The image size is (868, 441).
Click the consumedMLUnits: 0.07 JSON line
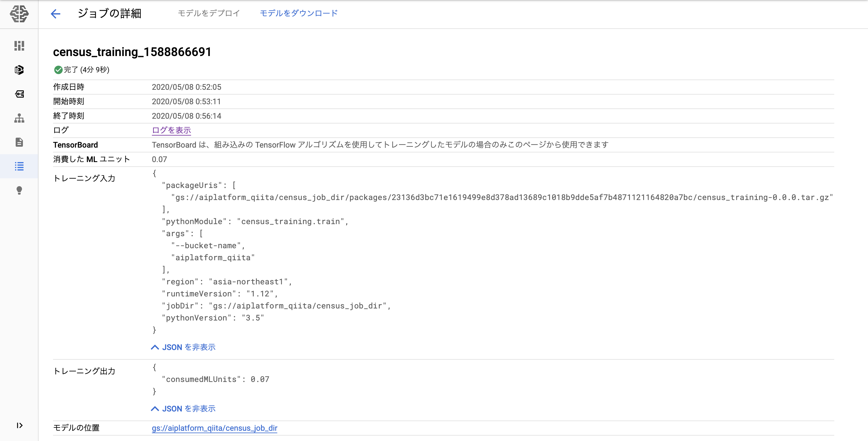(215, 380)
